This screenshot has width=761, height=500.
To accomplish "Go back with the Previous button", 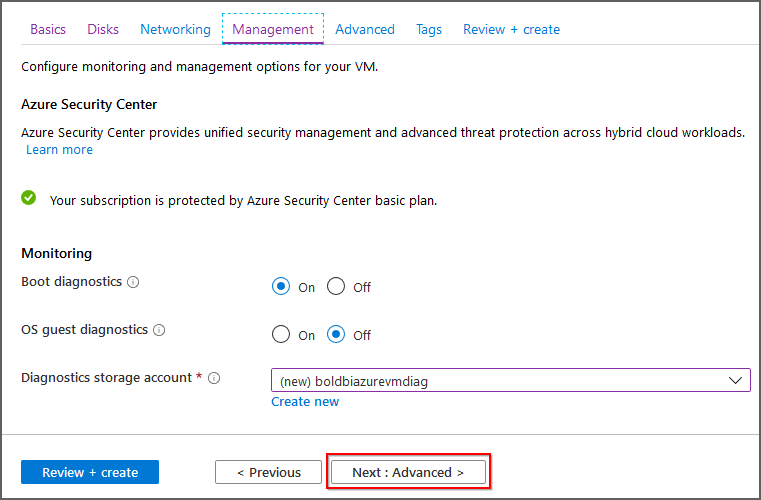I will point(268,472).
